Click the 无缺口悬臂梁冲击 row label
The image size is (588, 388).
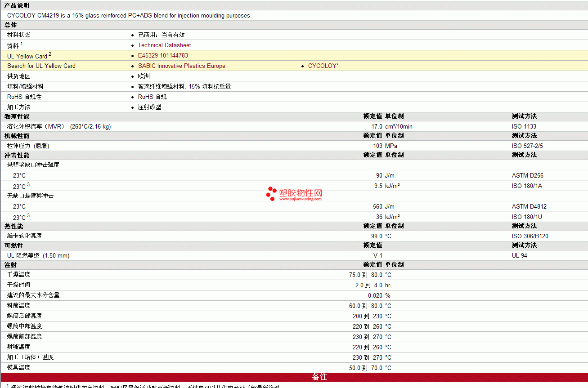31,196
